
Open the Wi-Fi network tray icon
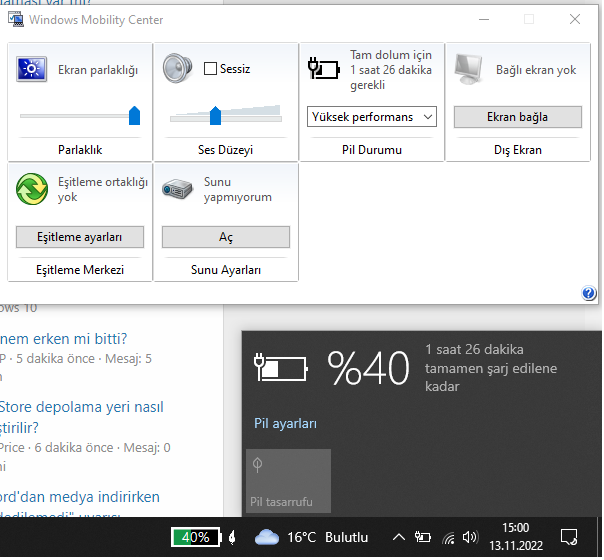coord(449,538)
